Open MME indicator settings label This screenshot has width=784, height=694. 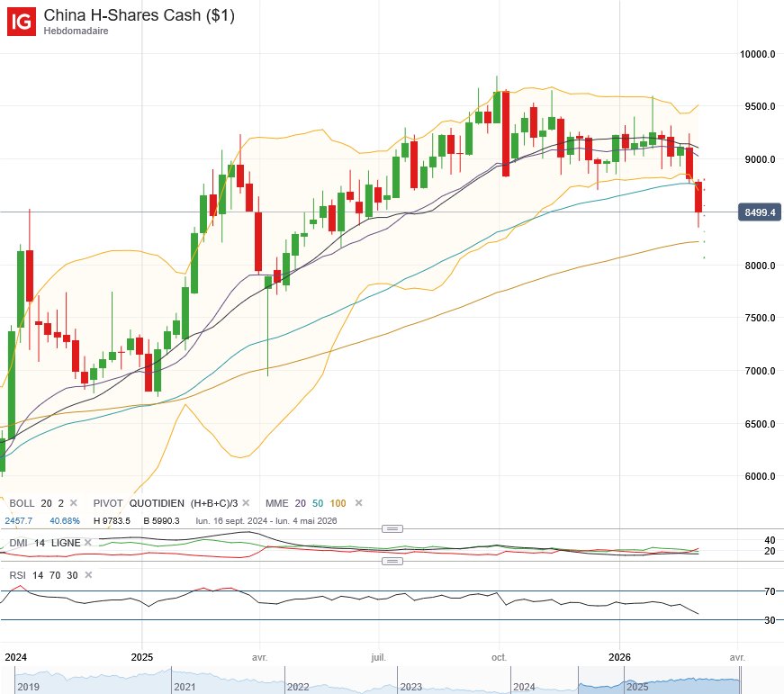coord(305,503)
